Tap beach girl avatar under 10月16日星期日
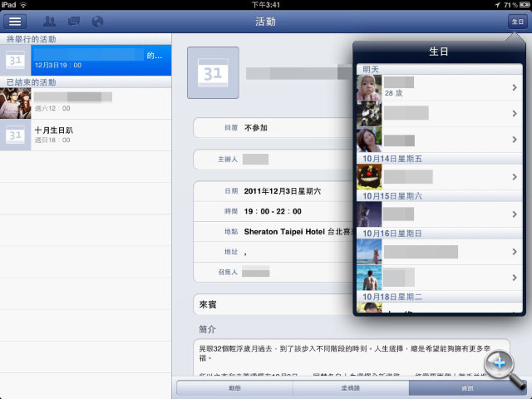The height and width of the screenshot is (399, 532). pos(369,252)
